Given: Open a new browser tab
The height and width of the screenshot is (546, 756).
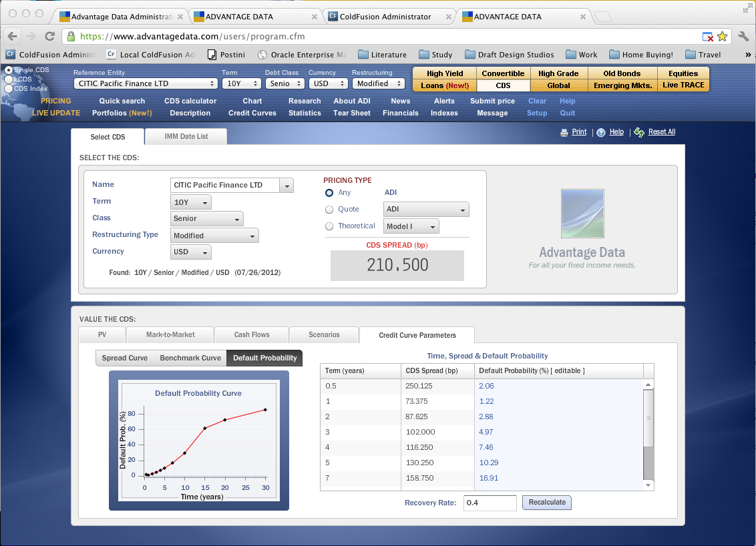Looking at the screenshot, I should coord(602,17).
